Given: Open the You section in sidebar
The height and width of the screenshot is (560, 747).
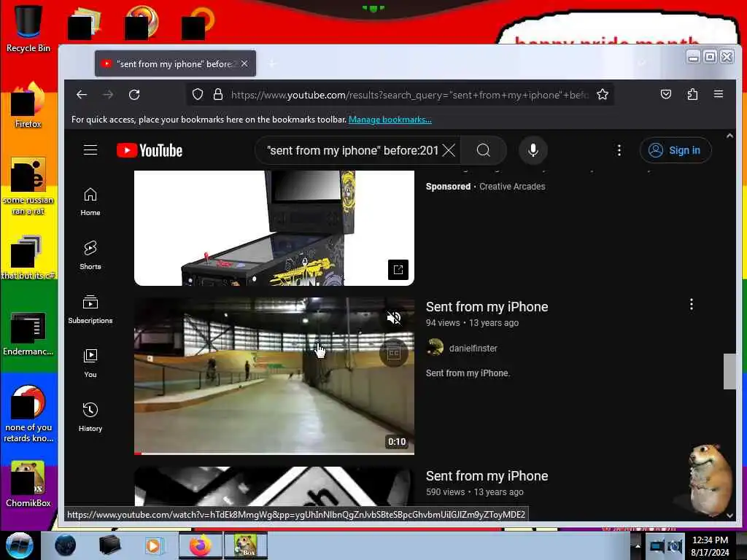Looking at the screenshot, I should tap(90, 363).
